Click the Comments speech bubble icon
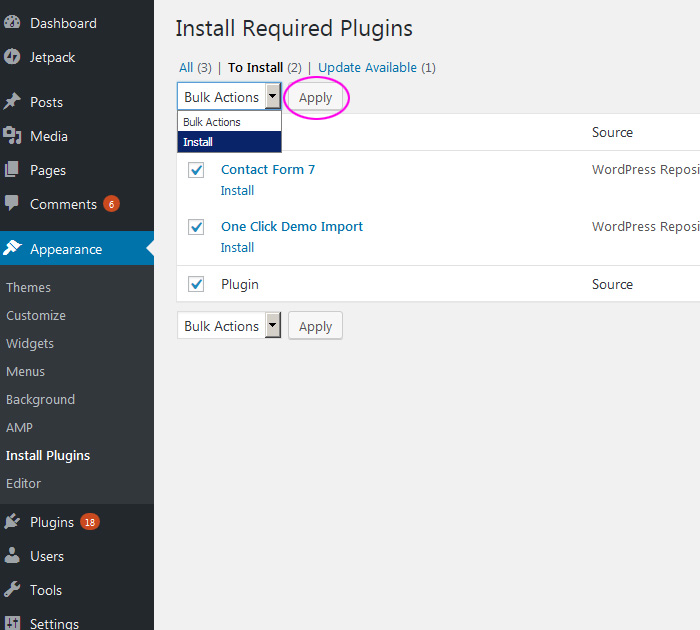Viewport: 700px width, 630px height. pyautogui.click(x=12, y=203)
